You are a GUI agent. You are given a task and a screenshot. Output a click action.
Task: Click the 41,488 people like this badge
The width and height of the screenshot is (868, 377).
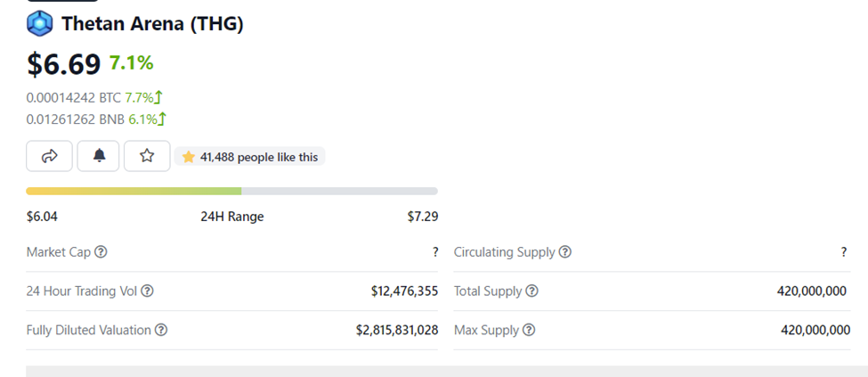[x=250, y=157]
